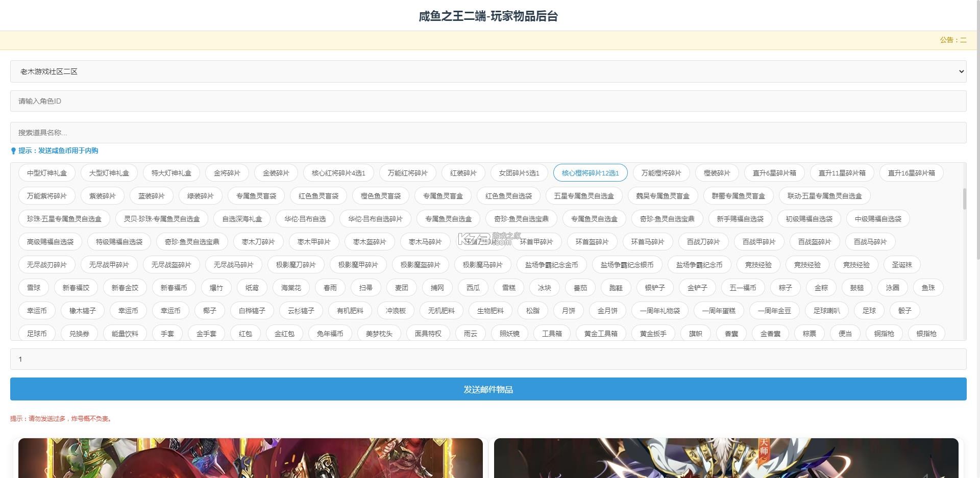Choose the 女团碎片5选1 item
The height and width of the screenshot is (478, 980).
tap(519, 173)
